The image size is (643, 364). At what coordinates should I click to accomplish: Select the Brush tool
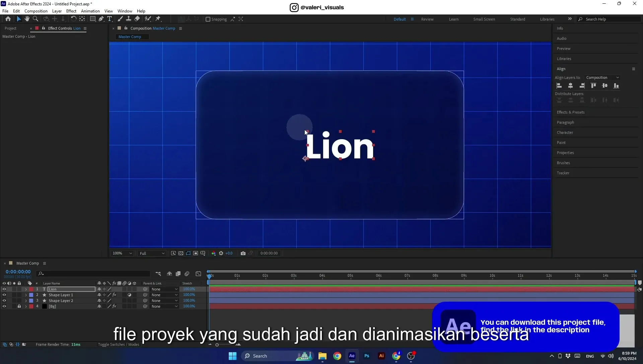tap(120, 19)
